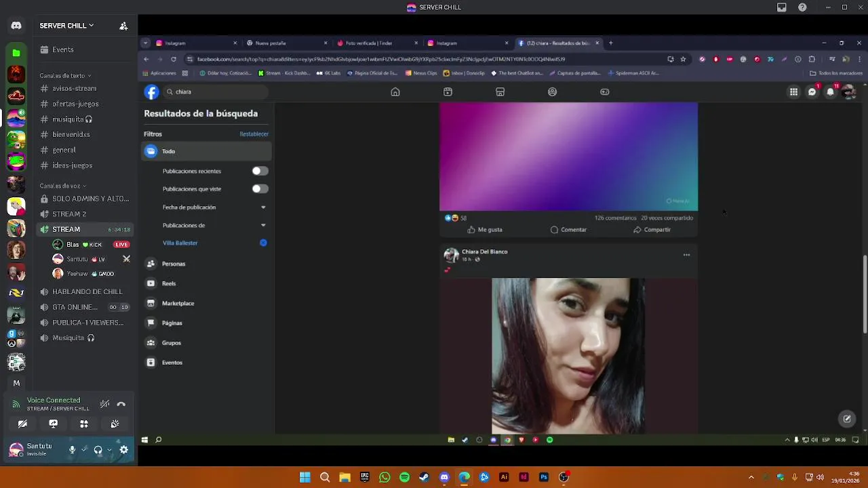Image resolution: width=868 pixels, height=488 pixels.
Task: Share your screen in Discord
Action: point(53,424)
